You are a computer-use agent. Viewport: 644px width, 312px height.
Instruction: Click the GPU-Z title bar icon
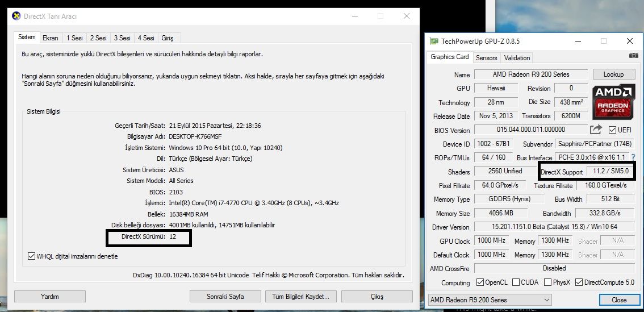tap(434, 41)
